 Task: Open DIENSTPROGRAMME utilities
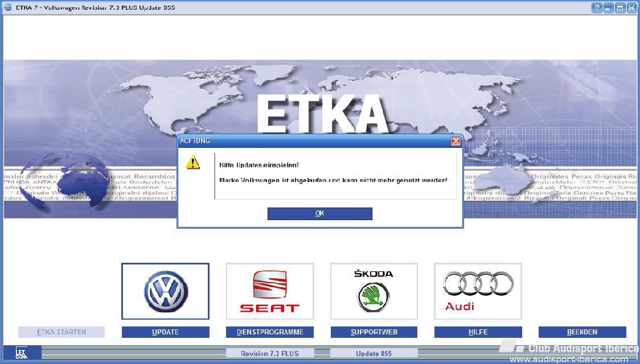[270, 332]
